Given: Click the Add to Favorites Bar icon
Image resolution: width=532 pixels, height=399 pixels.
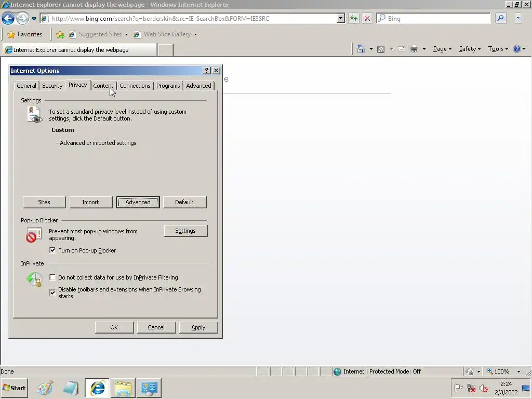Looking at the screenshot, I should click(60, 34).
